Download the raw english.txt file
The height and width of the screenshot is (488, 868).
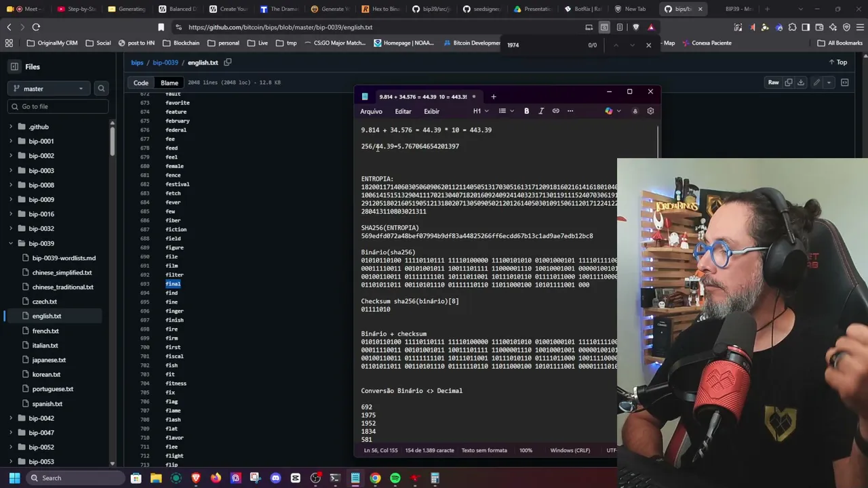click(801, 83)
